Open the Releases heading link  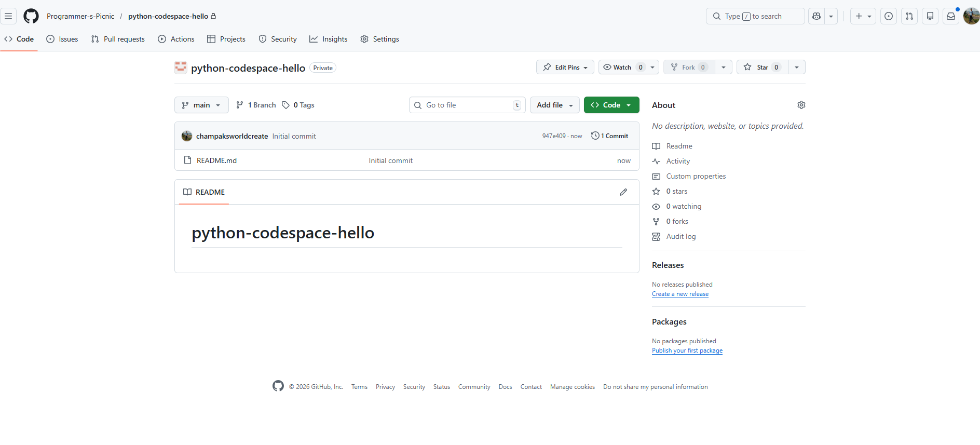[x=668, y=265]
